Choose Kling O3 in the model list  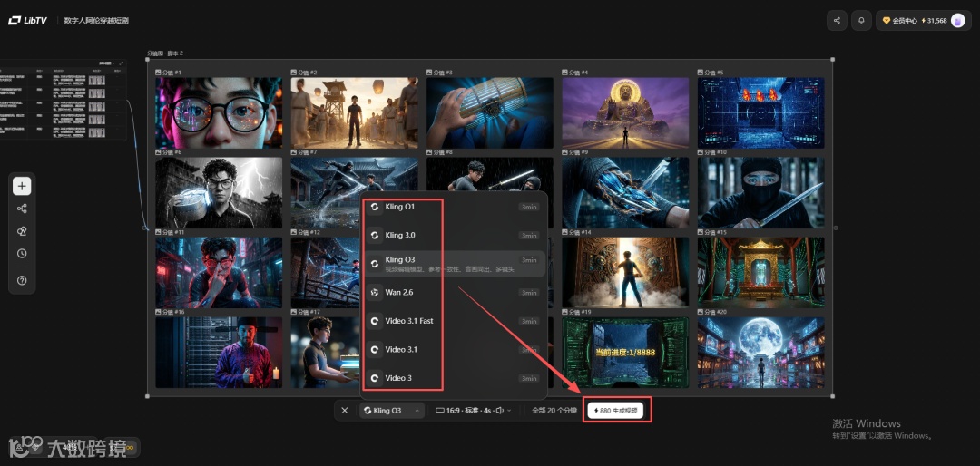tap(454, 264)
